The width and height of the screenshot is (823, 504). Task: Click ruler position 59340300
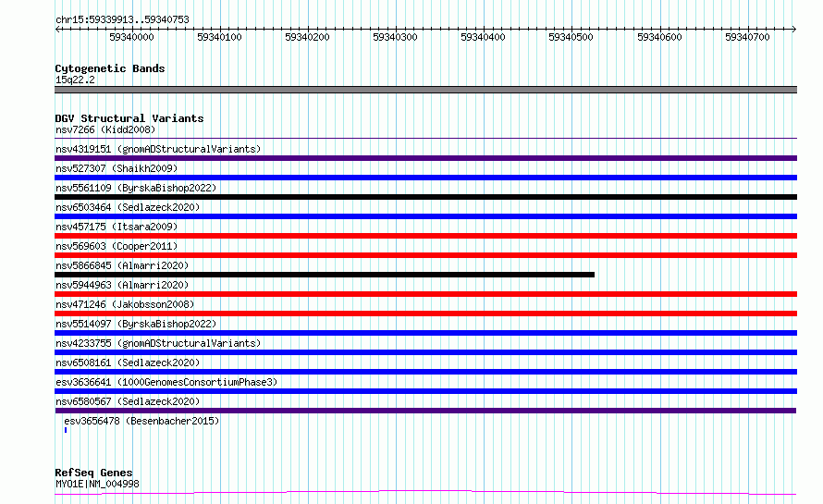coord(395,37)
